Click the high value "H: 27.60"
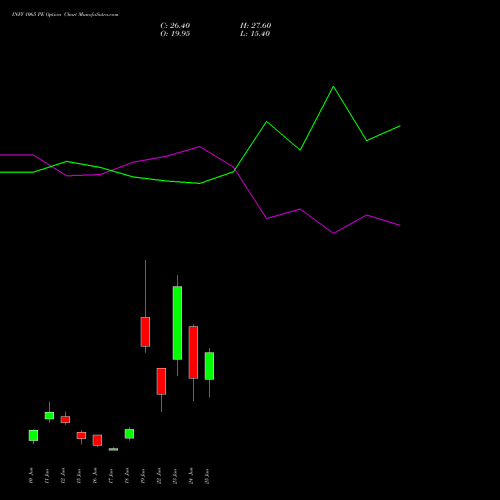The width and height of the screenshot is (500, 500). coord(255,26)
